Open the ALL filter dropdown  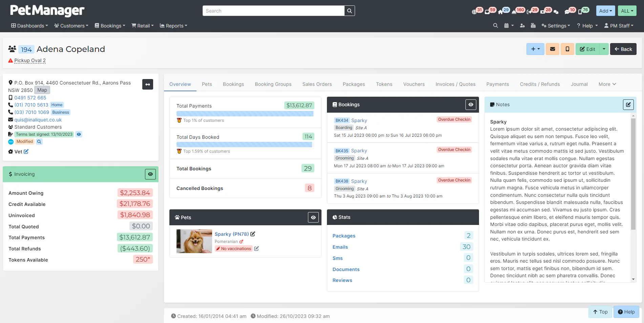point(627,11)
